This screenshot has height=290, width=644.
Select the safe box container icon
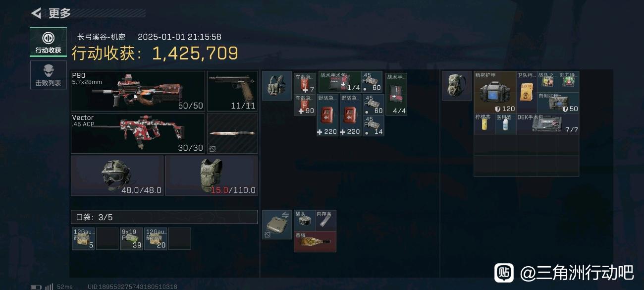[x=276, y=225]
